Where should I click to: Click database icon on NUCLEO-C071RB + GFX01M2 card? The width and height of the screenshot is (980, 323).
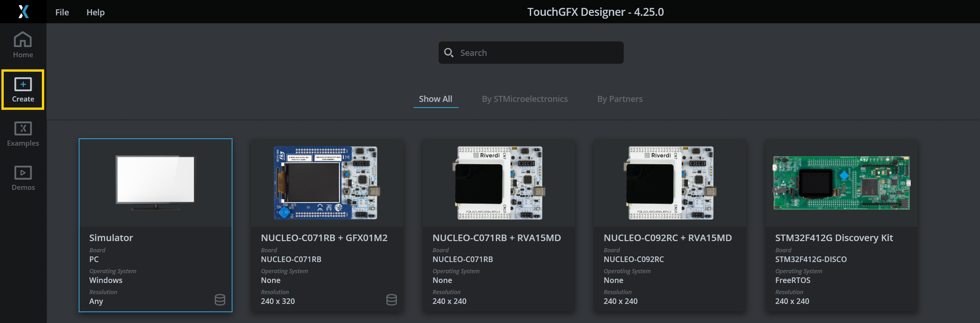(x=392, y=300)
